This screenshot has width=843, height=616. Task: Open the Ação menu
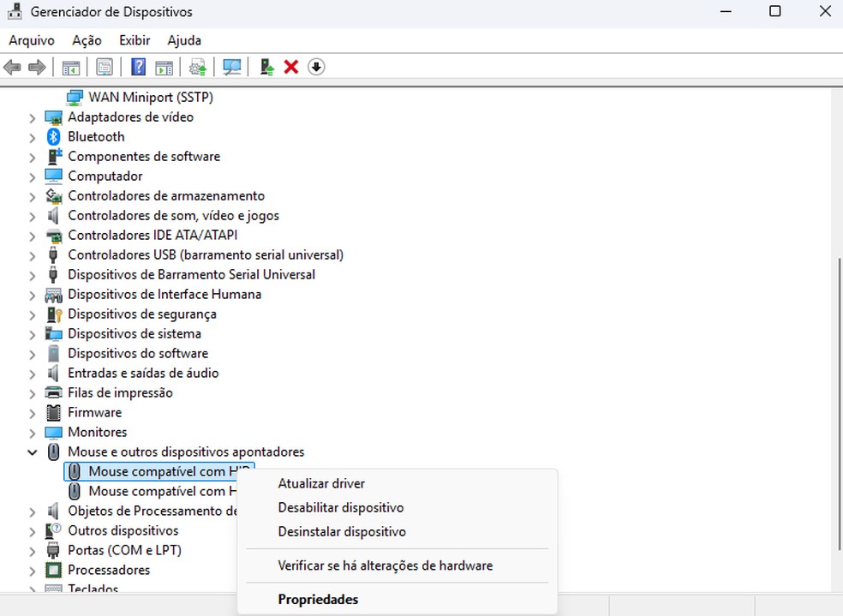point(87,40)
